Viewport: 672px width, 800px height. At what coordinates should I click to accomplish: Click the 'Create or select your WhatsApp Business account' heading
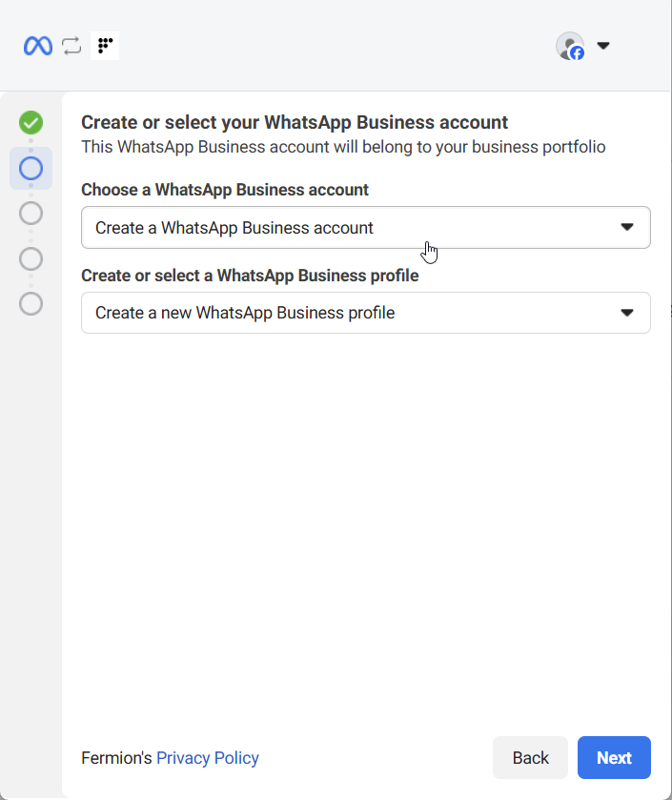(x=295, y=122)
